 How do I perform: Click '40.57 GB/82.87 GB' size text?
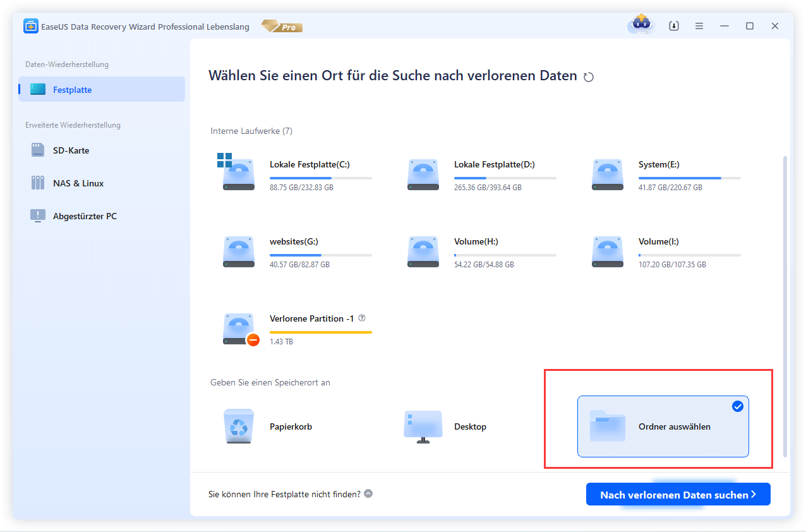[299, 265]
